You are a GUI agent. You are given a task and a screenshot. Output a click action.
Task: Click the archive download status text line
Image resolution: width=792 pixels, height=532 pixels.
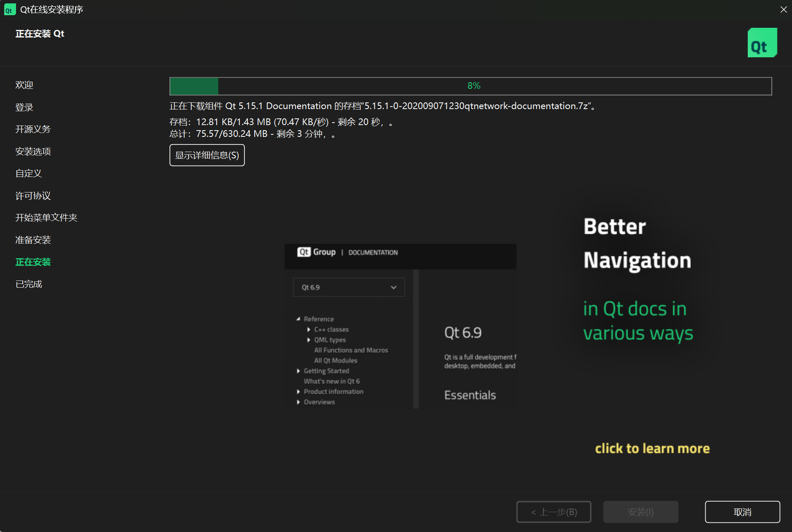pos(281,122)
